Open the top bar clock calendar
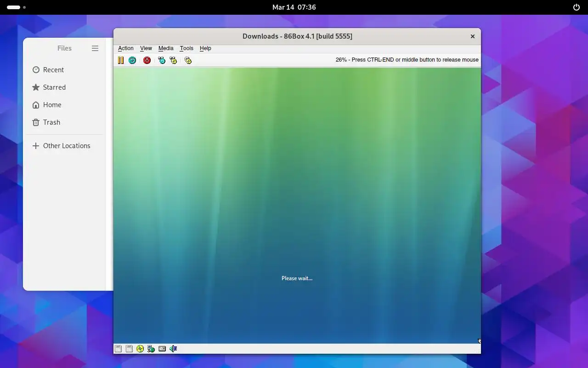The width and height of the screenshot is (588, 368). pyautogui.click(x=294, y=7)
